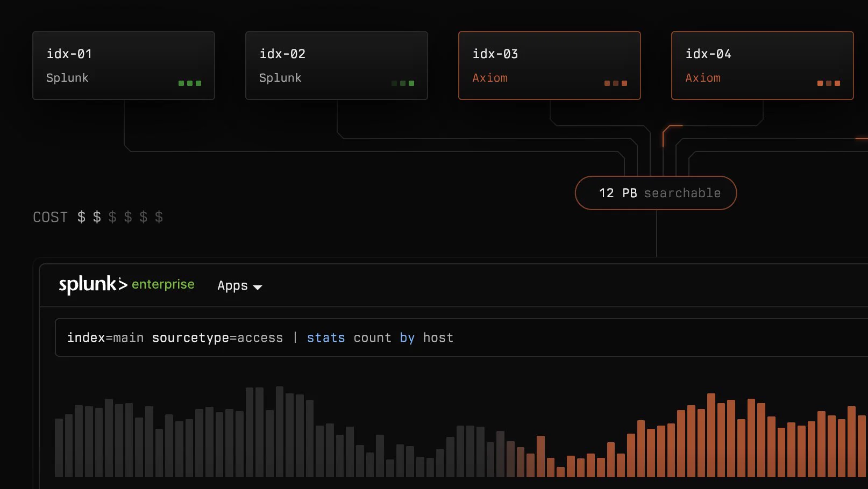Screen dimensions: 868x489
Task: Click the Splunk enterprise logo
Action: pyautogui.click(x=126, y=284)
